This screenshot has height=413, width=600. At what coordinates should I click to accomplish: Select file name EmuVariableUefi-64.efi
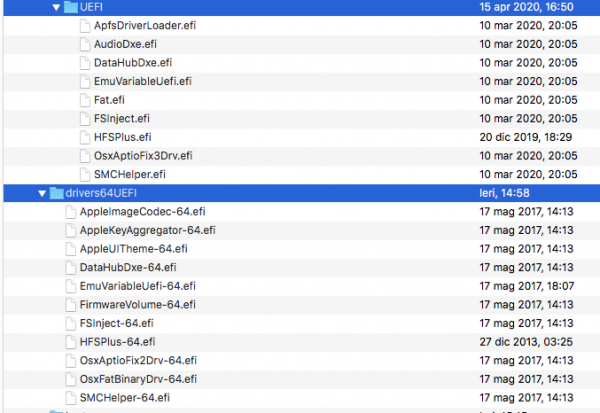[x=138, y=286]
